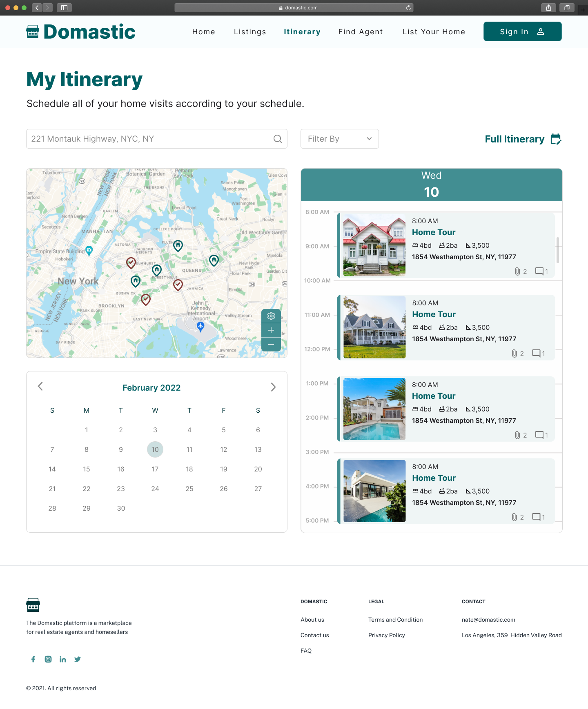
Task: Open red-roof house thumbnail in first card
Action: click(374, 245)
